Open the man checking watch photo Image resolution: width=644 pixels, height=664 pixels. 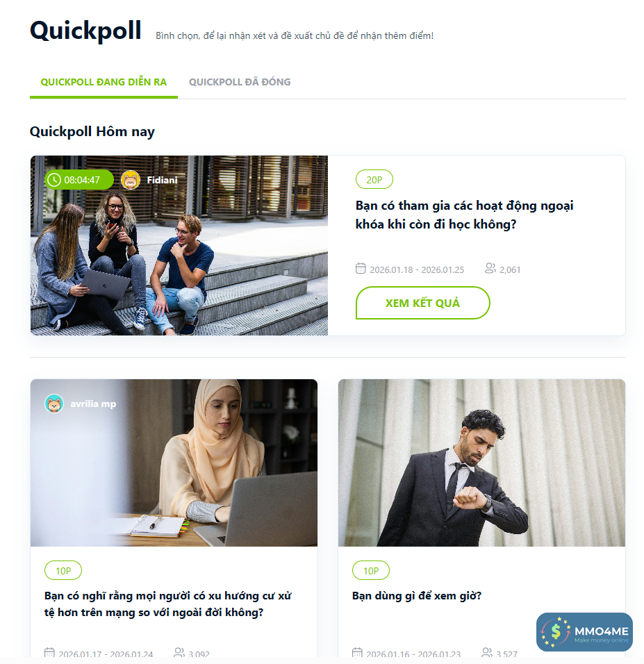coord(481,463)
